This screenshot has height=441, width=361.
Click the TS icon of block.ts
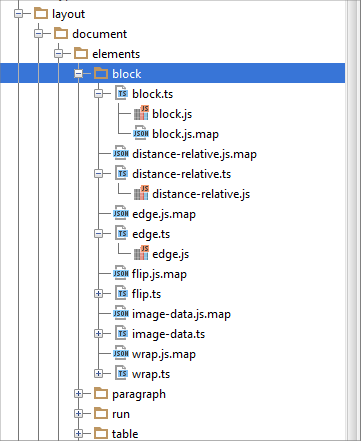(122, 93)
